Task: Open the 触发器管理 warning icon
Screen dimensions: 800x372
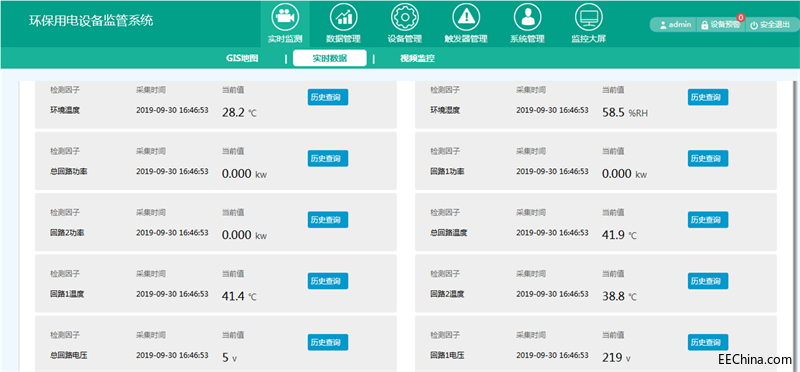Action: 466,17
